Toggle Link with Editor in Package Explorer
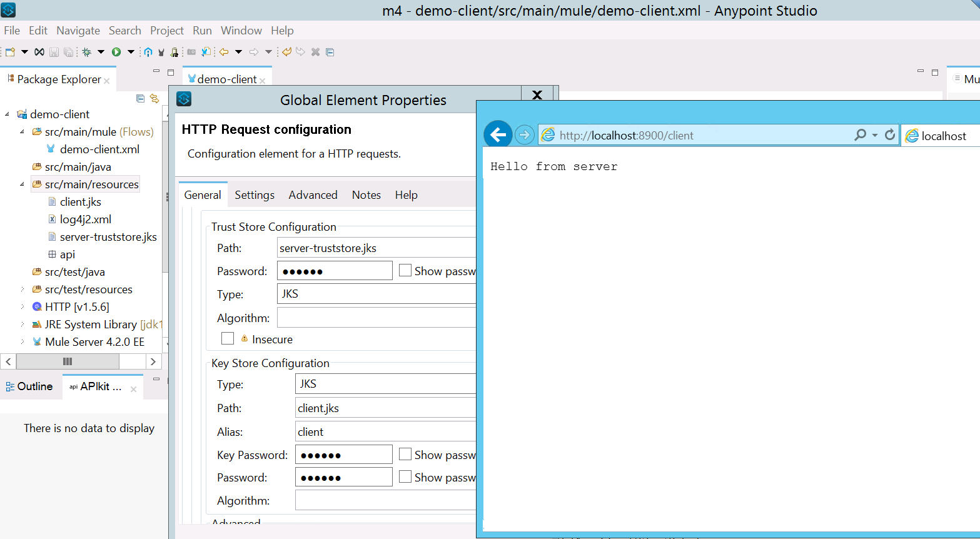This screenshot has width=980, height=539. coord(154,98)
